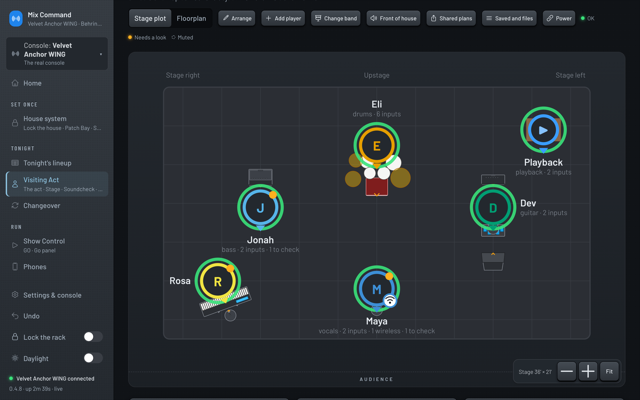Click the House system lock icon
The height and width of the screenshot is (400, 640).
(15, 123)
